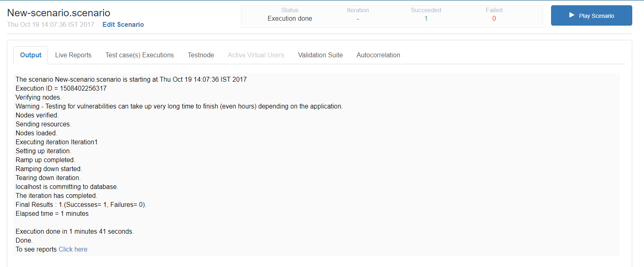Select the Test case(s) Executions tab

[x=140, y=55]
